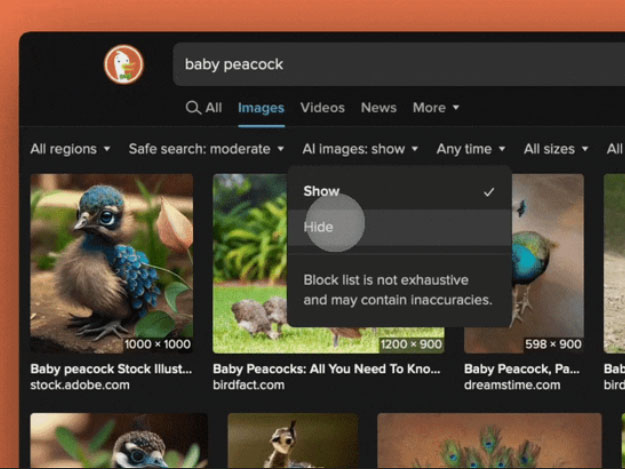Switch to the All results tab

213,108
